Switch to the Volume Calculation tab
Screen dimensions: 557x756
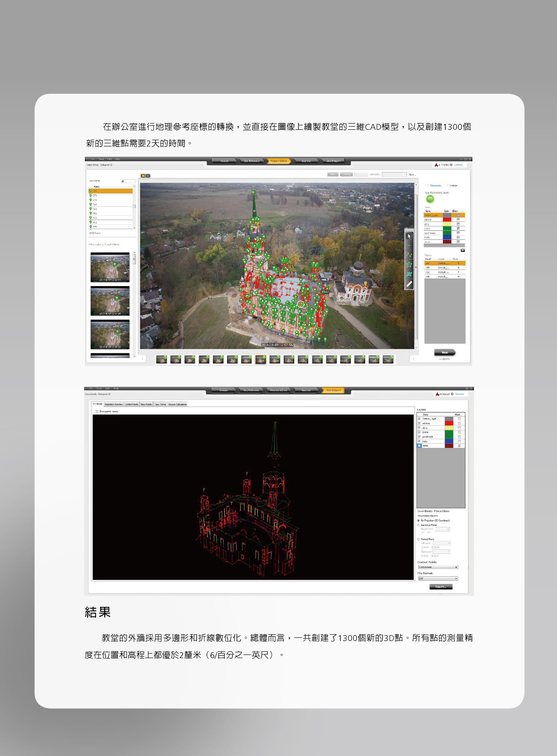pos(177,404)
